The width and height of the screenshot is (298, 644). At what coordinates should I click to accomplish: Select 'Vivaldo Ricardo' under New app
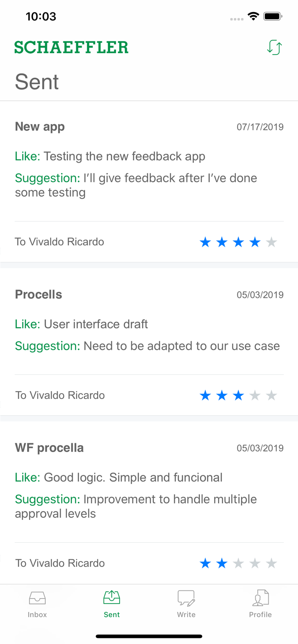point(59,242)
